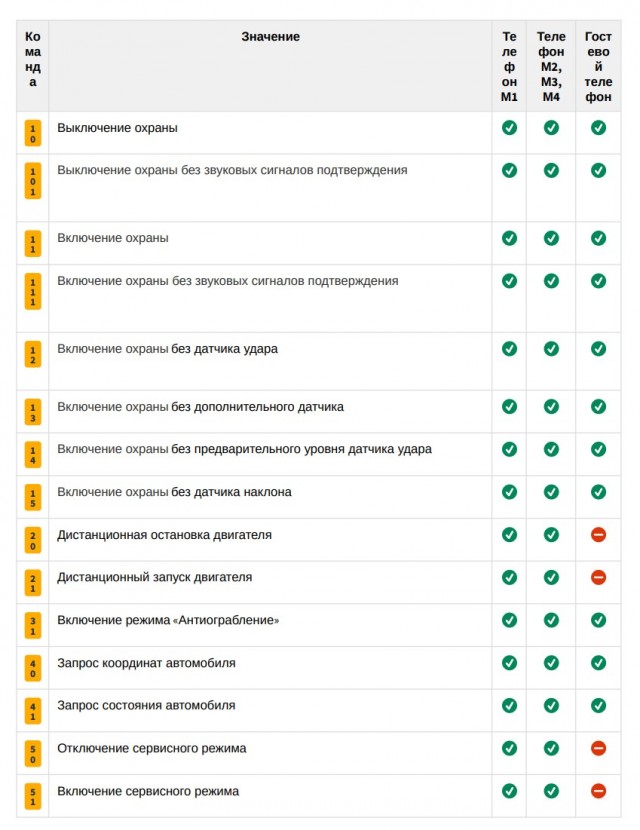640x830 pixels.
Task: Click guest checkmark for Запрос состояния автомобиля
Action: click(x=598, y=705)
